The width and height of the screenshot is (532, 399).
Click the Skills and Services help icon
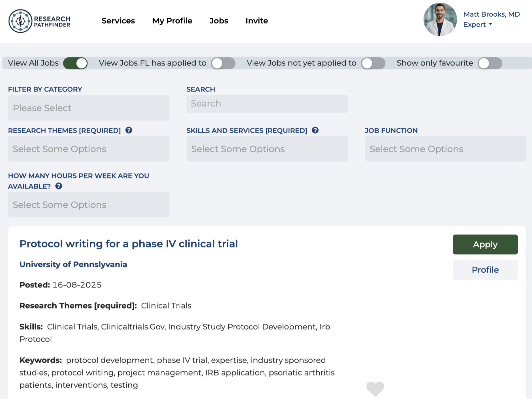click(x=315, y=130)
